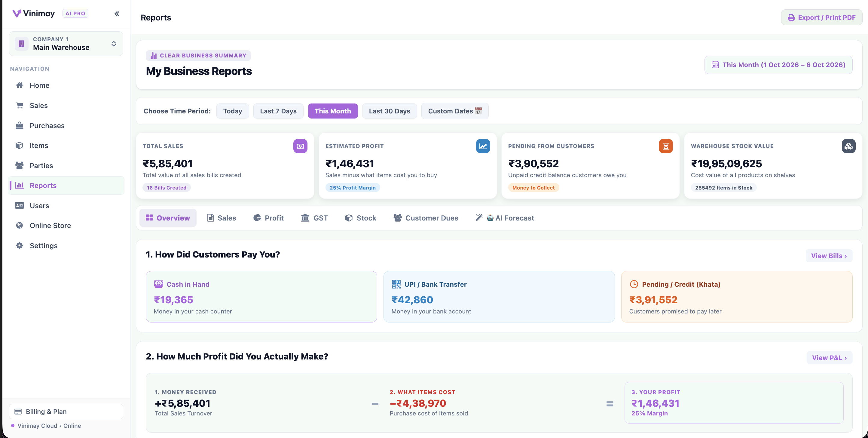Click the Money to Collect badge
868x438 pixels.
[x=533, y=187]
